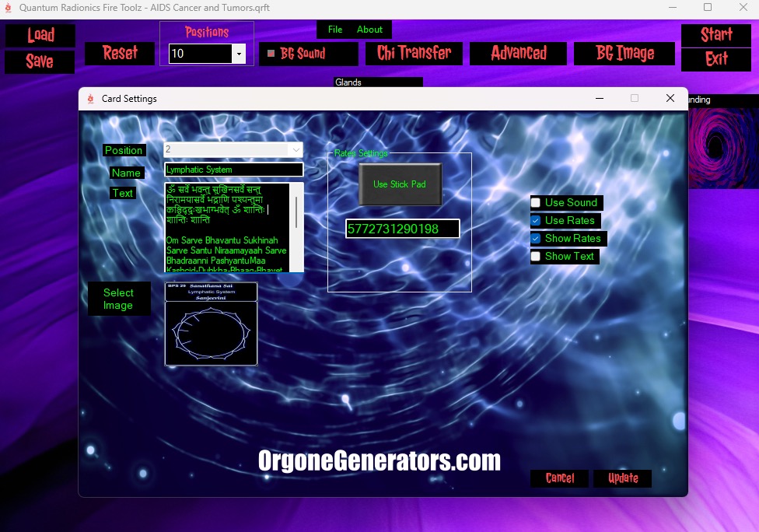The image size is (759, 532).
Task: Click the rate number input field
Action: coord(402,229)
